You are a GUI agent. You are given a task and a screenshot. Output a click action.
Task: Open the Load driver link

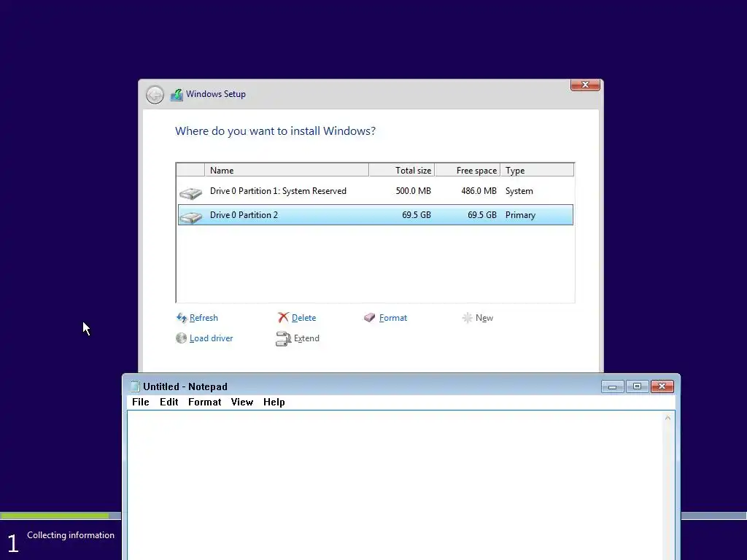[x=211, y=338]
